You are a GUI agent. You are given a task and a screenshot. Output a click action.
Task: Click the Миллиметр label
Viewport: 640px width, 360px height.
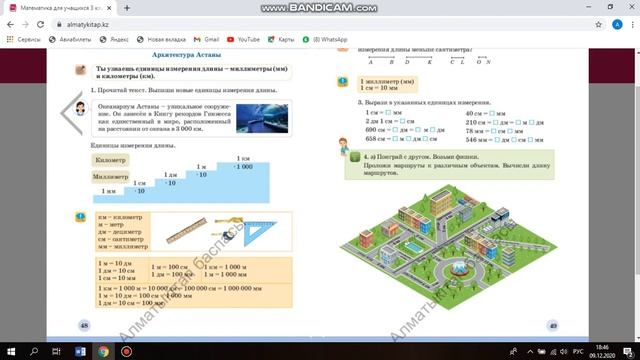tap(110, 177)
